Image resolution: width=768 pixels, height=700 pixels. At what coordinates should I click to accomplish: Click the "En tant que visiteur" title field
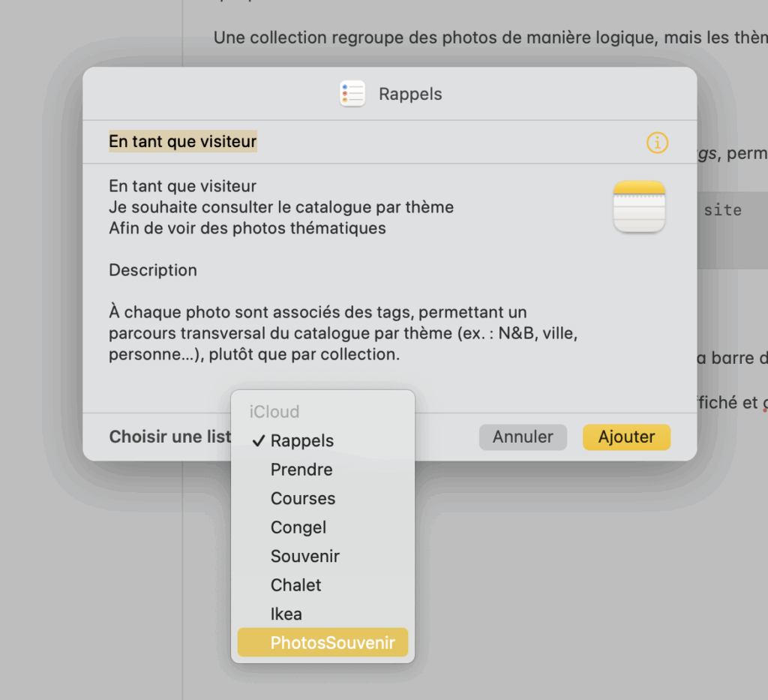pyautogui.click(x=183, y=142)
